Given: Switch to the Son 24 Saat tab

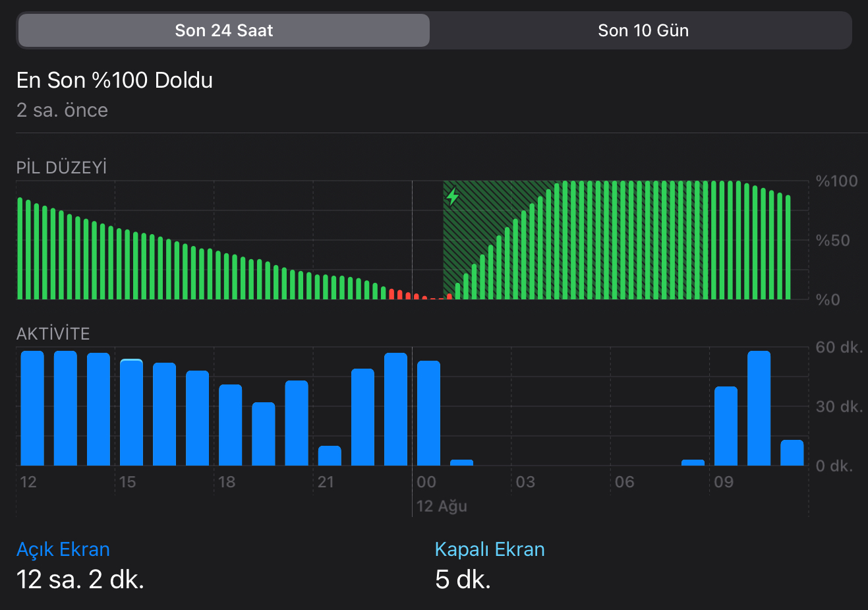Looking at the screenshot, I should pyautogui.click(x=224, y=30).
